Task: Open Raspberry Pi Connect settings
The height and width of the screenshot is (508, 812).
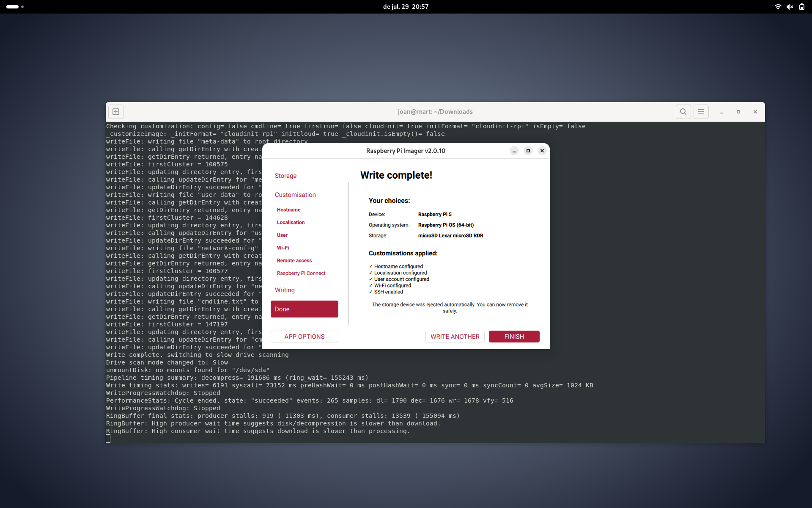Action: point(301,273)
